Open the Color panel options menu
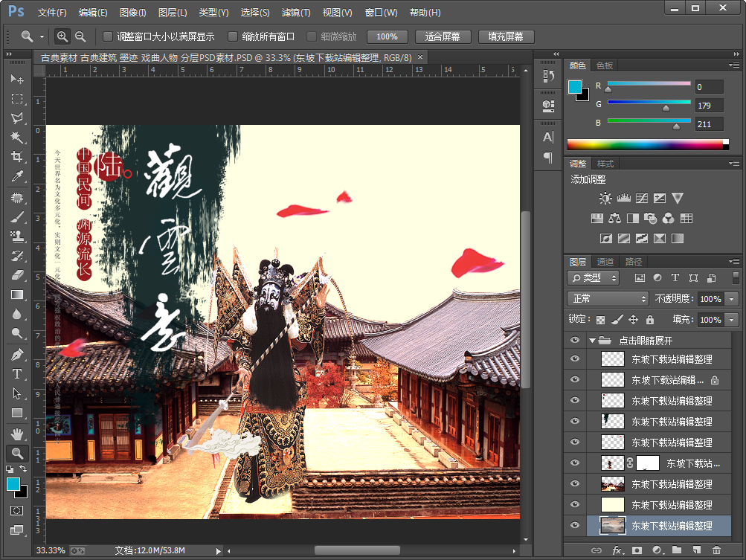The width and height of the screenshot is (746, 560). tap(733, 65)
